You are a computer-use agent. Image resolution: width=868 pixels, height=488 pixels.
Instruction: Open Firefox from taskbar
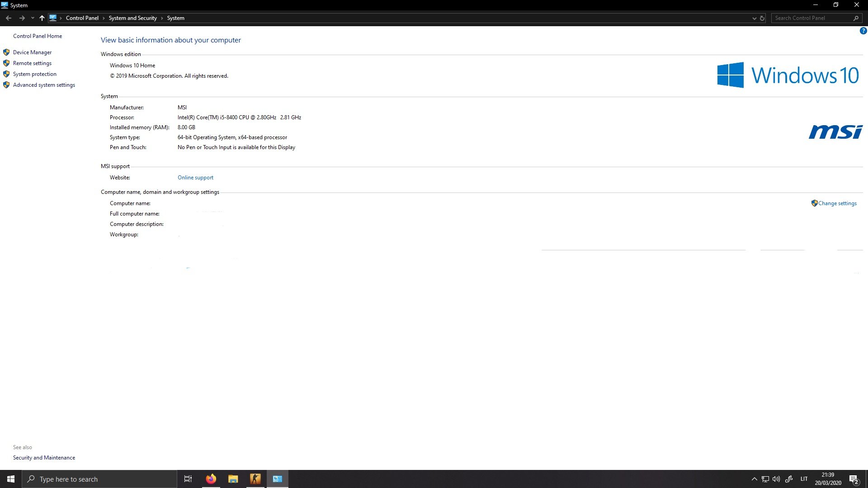click(211, 479)
